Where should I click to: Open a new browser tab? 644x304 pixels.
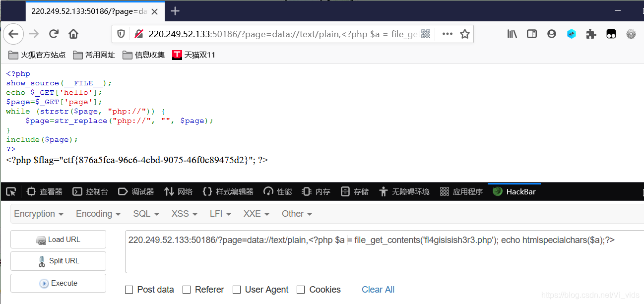pyautogui.click(x=175, y=11)
